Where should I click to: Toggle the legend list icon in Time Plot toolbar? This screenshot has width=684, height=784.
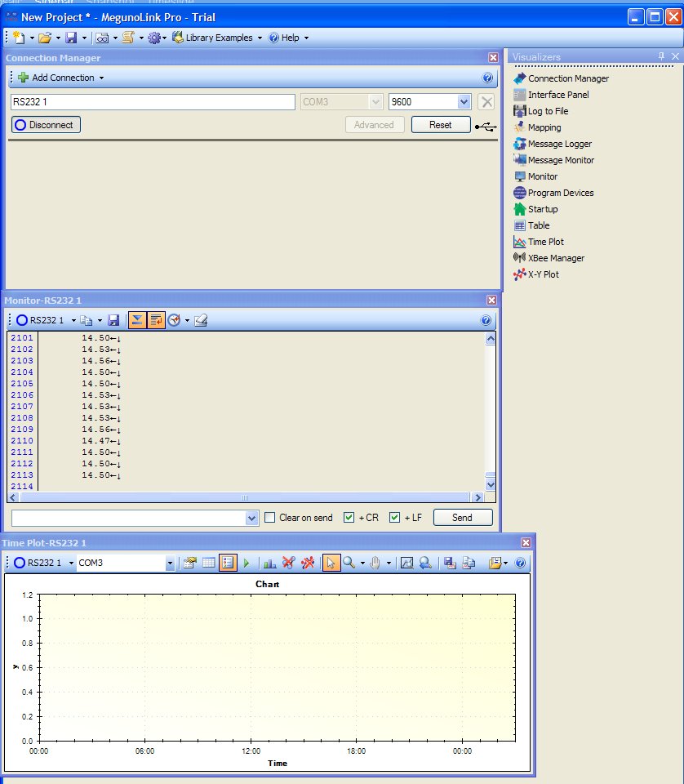tap(228, 563)
